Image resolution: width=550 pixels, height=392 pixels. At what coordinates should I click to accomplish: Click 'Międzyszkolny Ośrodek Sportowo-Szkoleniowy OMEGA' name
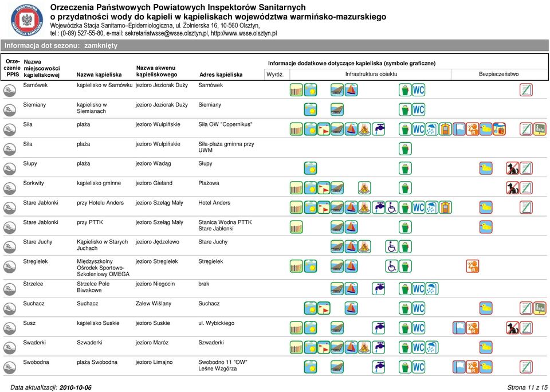click(x=103, y=268)
